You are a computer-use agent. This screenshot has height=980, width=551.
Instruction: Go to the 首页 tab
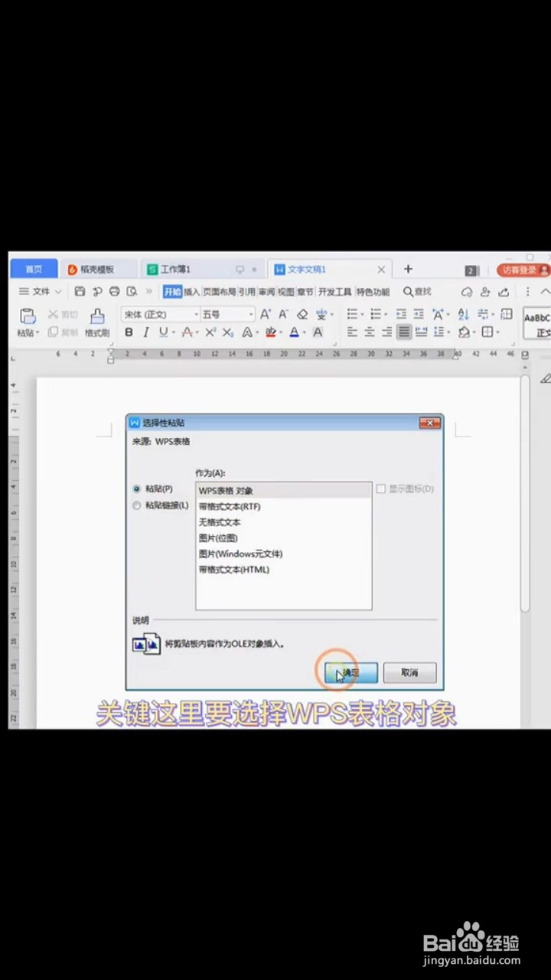tap(34, 269)
